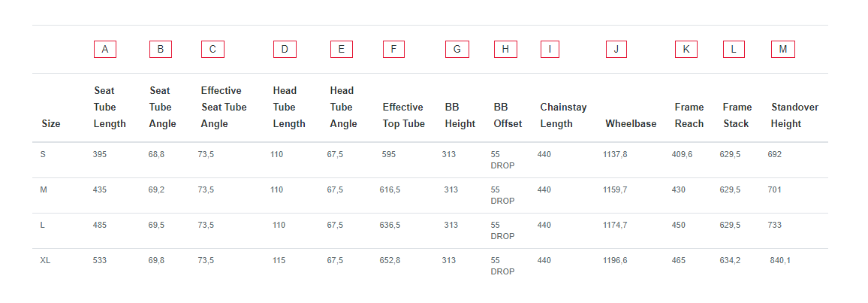Click the letter H marker box
This screenshot has width=868, height=303.
pyautogui.click(x=505, y=50)
